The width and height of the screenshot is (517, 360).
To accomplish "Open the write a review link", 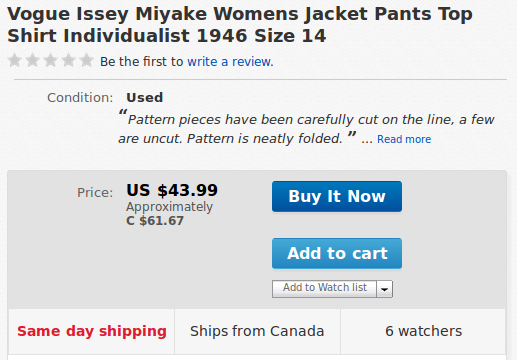I will click(x=229, y=62).
